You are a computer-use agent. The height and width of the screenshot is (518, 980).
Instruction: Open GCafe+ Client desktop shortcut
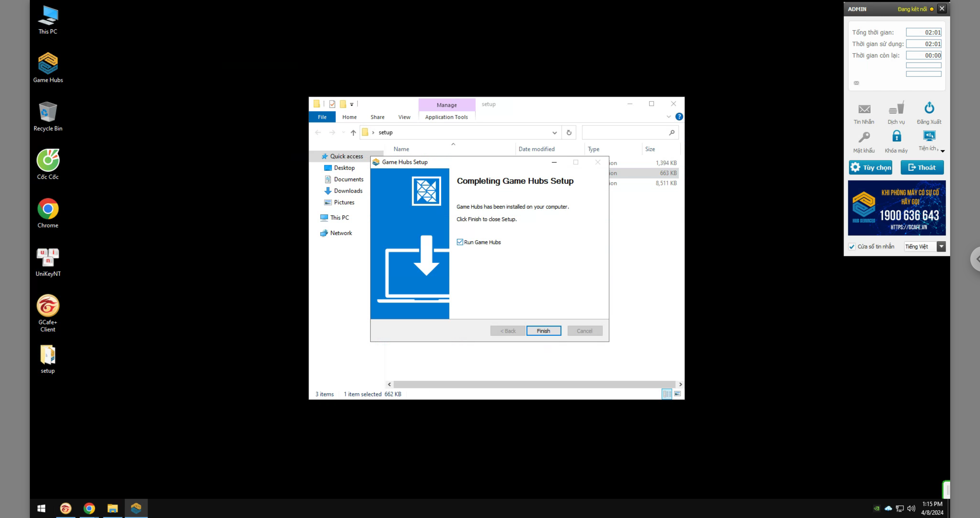point(48,313)
